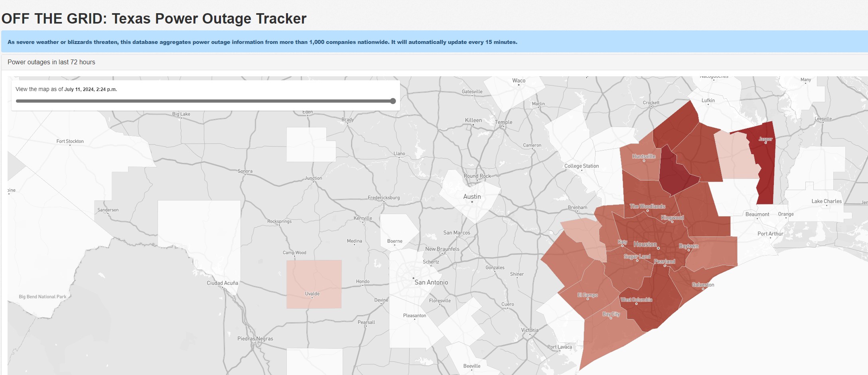This screenshot has height=375, width=868.
Task: Click the Huntsville city label
Action: (x=644, y=157)
